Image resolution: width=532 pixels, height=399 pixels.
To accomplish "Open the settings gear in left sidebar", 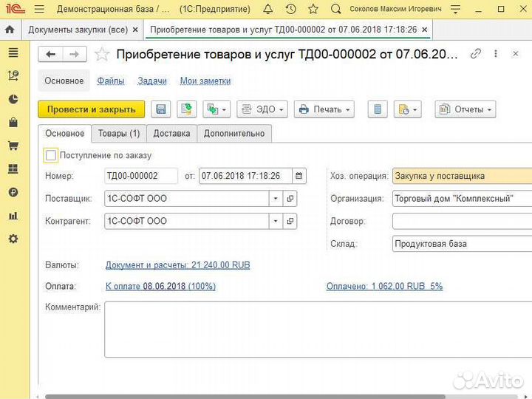I will click(x=13, y=239).
